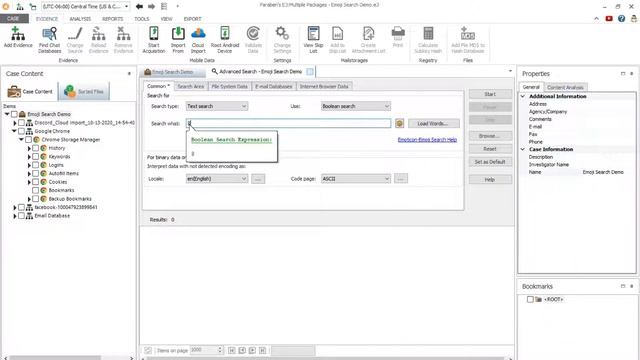Click Set as Default button
Screen dimensions: 640x360
point(490,162)
